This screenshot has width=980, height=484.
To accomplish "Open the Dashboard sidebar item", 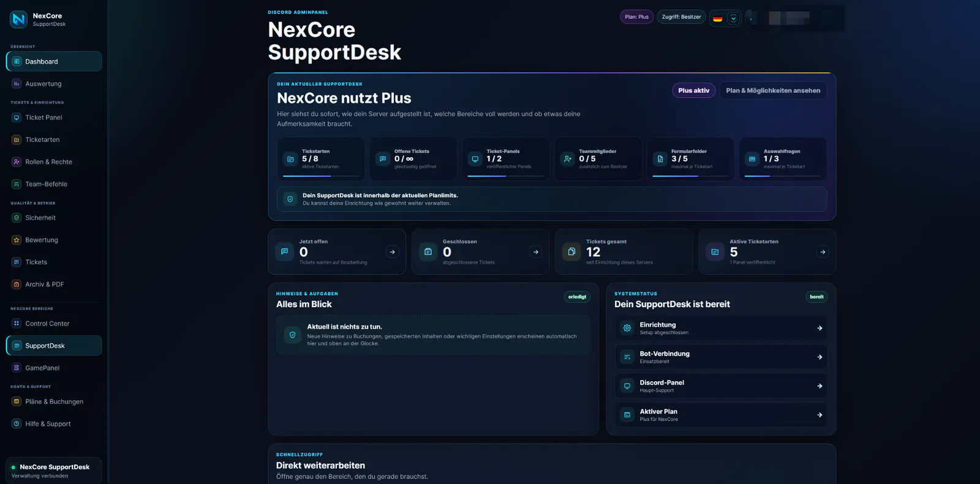I will tap(54, 61).
